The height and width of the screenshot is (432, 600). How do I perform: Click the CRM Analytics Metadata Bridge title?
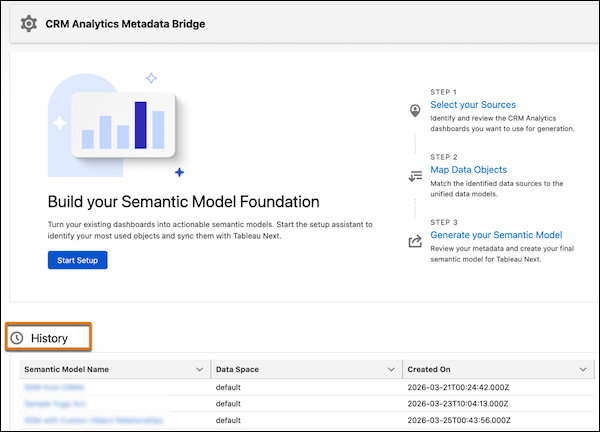pos(125,24)
